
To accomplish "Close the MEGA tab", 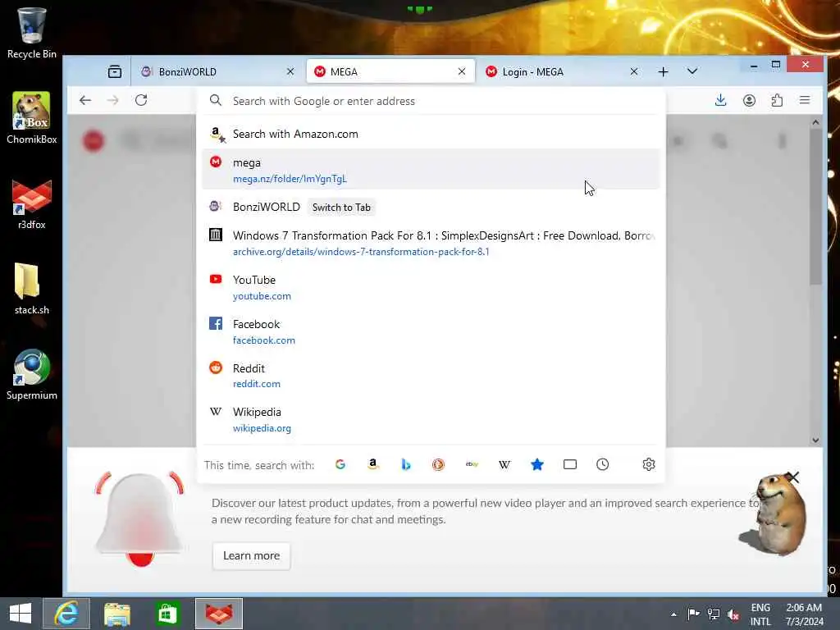I will pos(462,72).
